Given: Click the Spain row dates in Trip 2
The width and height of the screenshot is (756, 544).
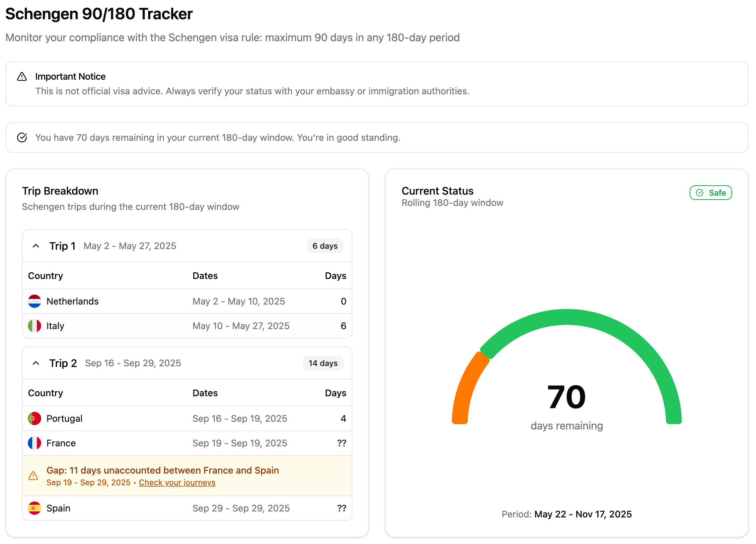Looking at the screenshot, I should [x=241, y=508].
